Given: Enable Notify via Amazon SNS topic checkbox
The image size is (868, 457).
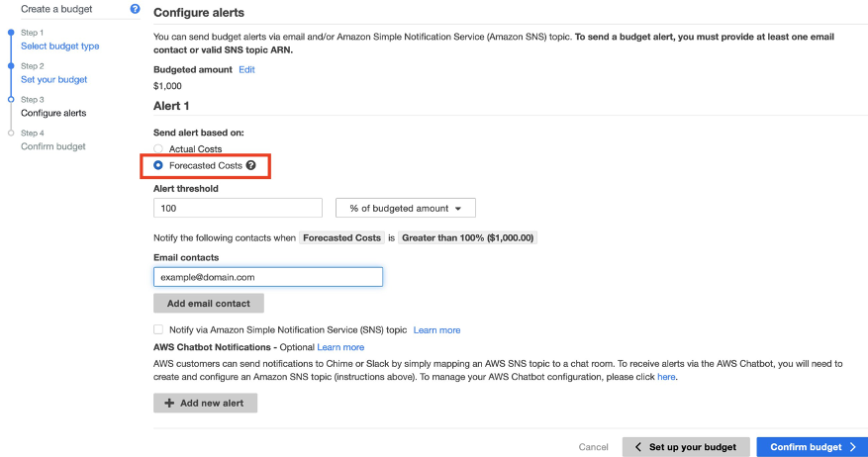Looking at the screenshot, I should [x=158, y=329].
